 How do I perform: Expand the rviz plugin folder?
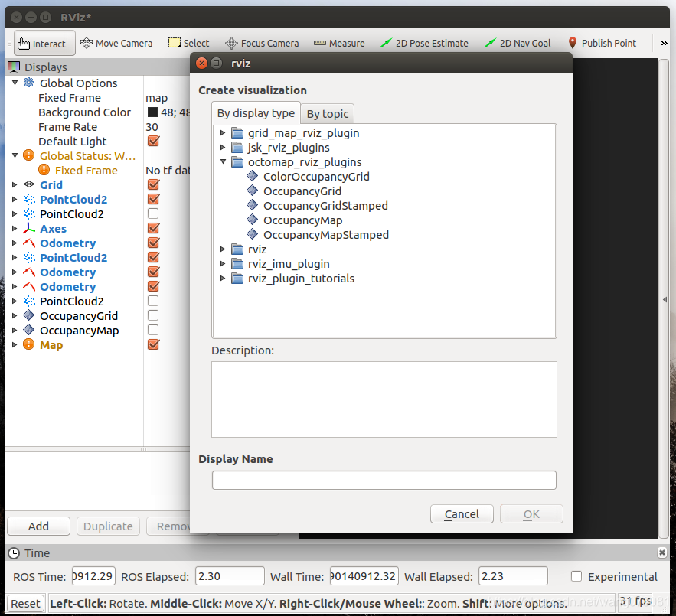coord(223,249)
